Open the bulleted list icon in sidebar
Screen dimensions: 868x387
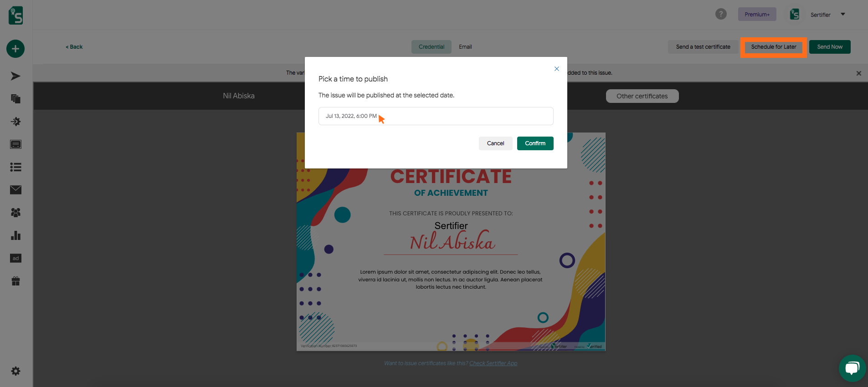pyautogui.click(x=15, y=167)
